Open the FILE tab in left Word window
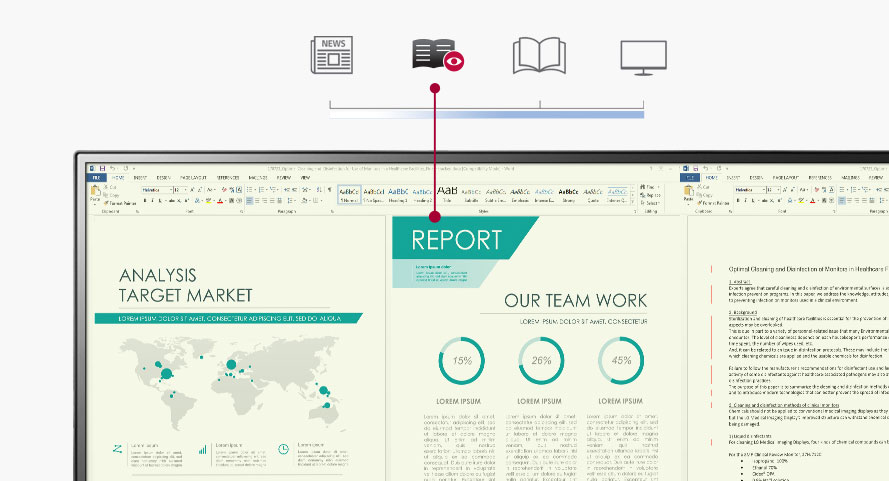Image resolution: width=889 pixels, height=481 pixels. point(95,178)
